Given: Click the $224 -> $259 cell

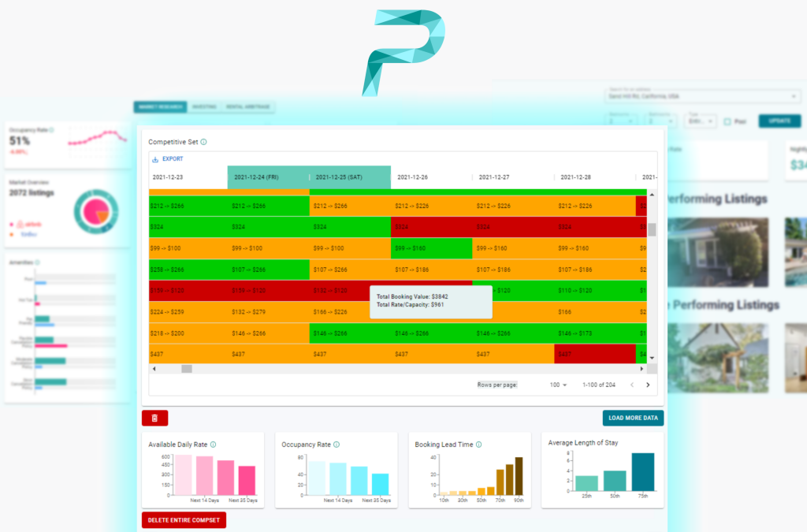Looking at the screenshot, I should pyautogui.click(x=188, y=312).
